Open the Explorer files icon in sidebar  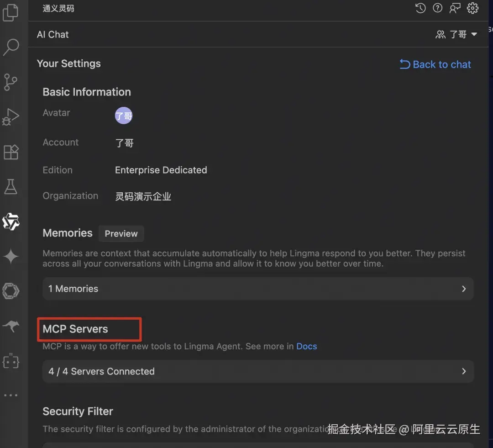pyautogui.click(x=10, y=12)
